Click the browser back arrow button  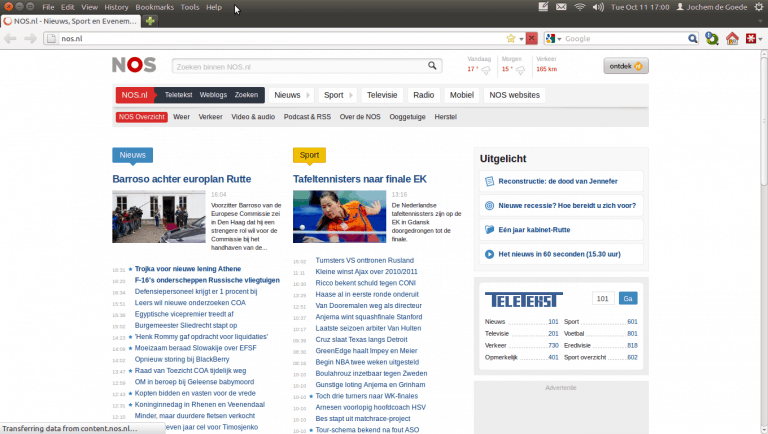(10, 38)
